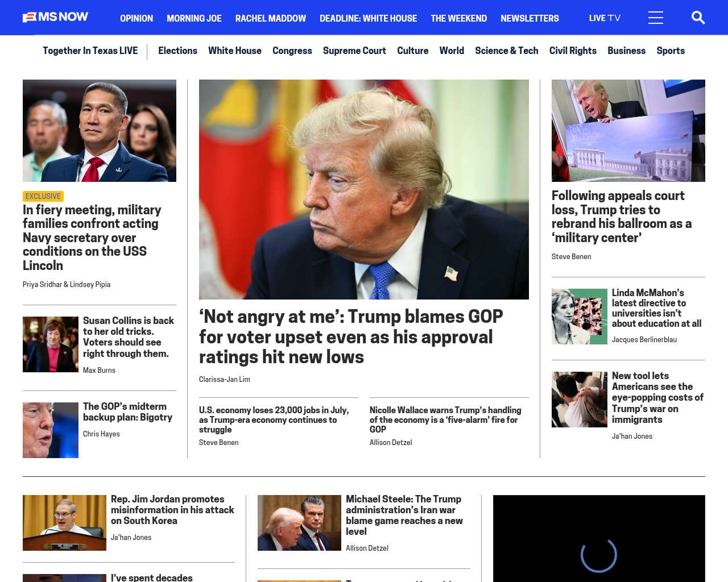Screen dimensions: 728x582
Task: Visit The Weekend show page
Action: point(458,18)
